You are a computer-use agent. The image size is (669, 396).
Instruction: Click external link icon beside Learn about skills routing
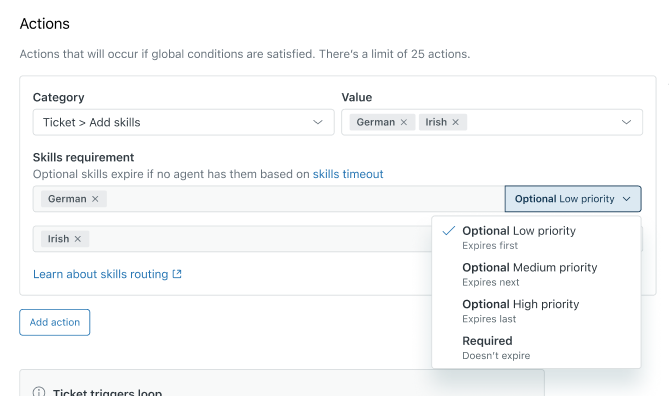(x=177, y=274)
